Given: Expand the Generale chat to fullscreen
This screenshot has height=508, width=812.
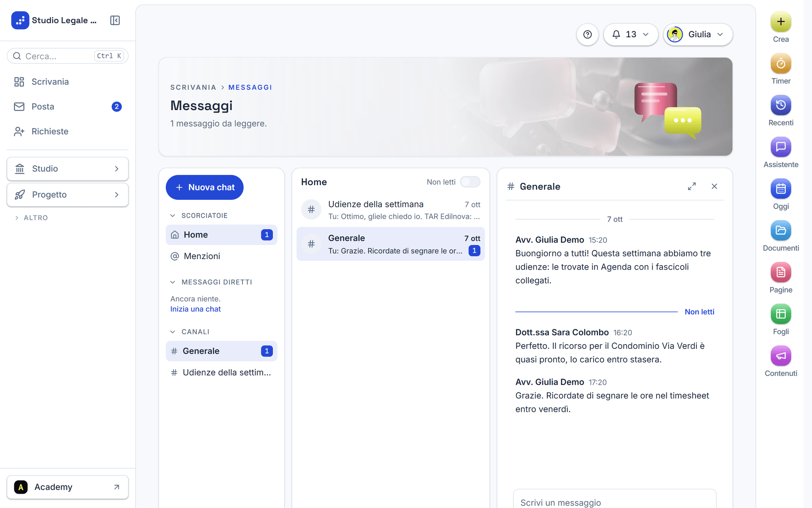Looking at the screenshot, I should point(692,186).
